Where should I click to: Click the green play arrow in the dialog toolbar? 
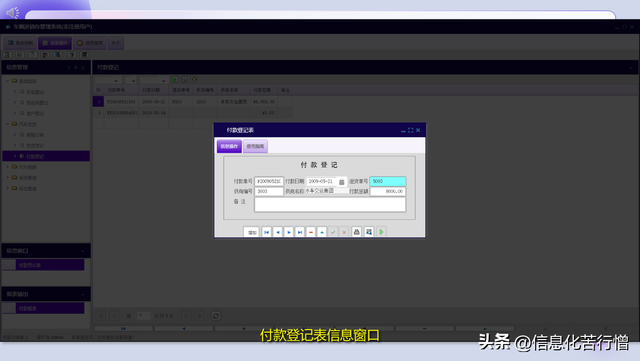(381, 232)
